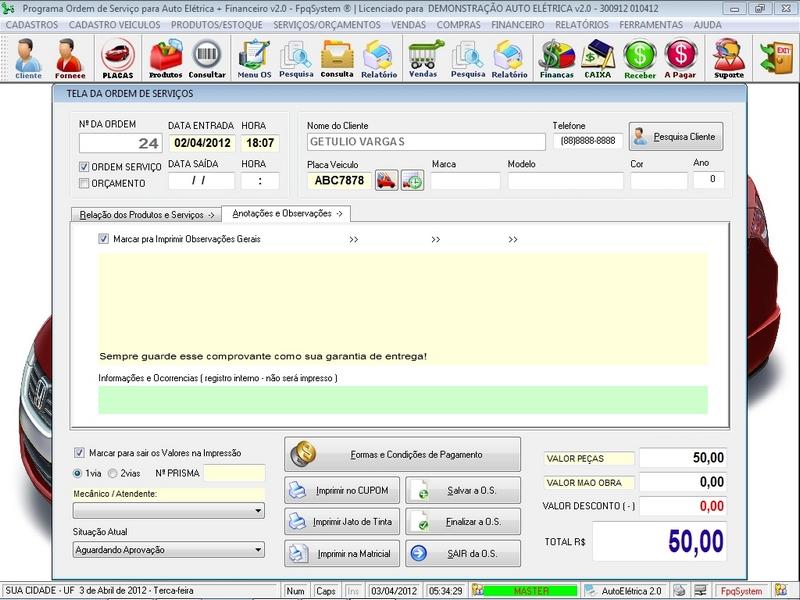
Task: Check the ORÇAMENTO checkbox
Action: 84,183
